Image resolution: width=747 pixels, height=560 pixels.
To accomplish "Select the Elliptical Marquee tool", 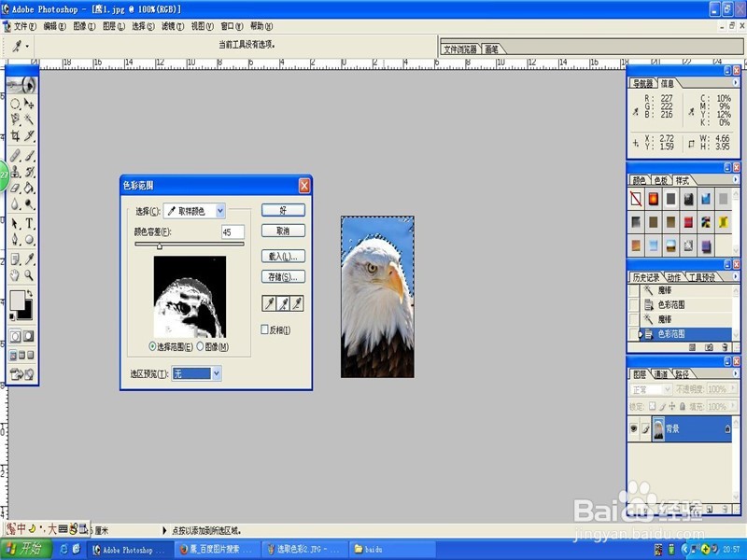I will (15, 104).
